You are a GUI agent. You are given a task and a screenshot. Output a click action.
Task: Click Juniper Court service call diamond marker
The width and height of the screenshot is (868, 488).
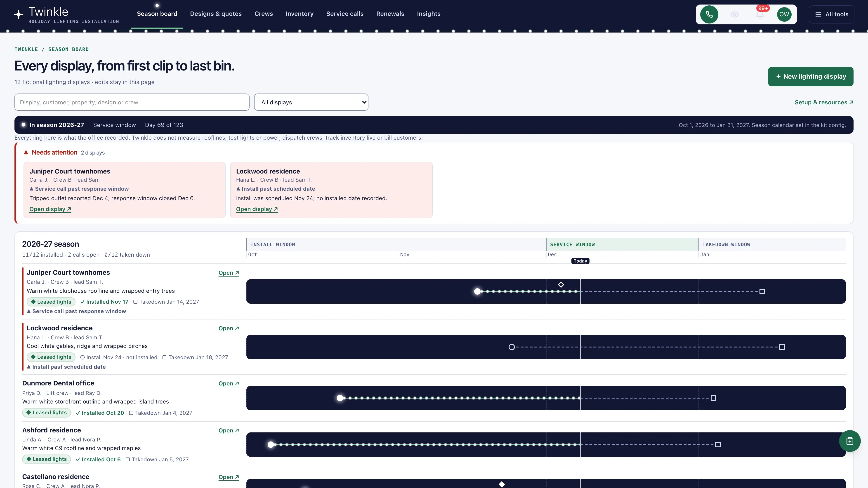tap(561, 285)
